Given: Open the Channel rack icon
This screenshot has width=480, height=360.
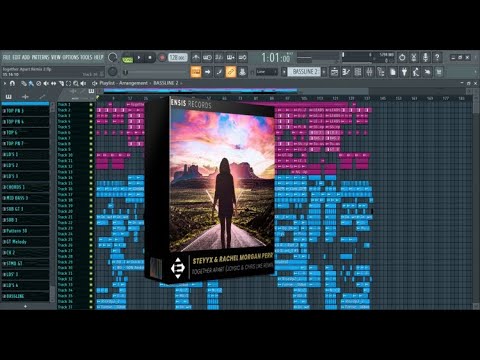Looking at the screenshot, I should tap(358, 72).
